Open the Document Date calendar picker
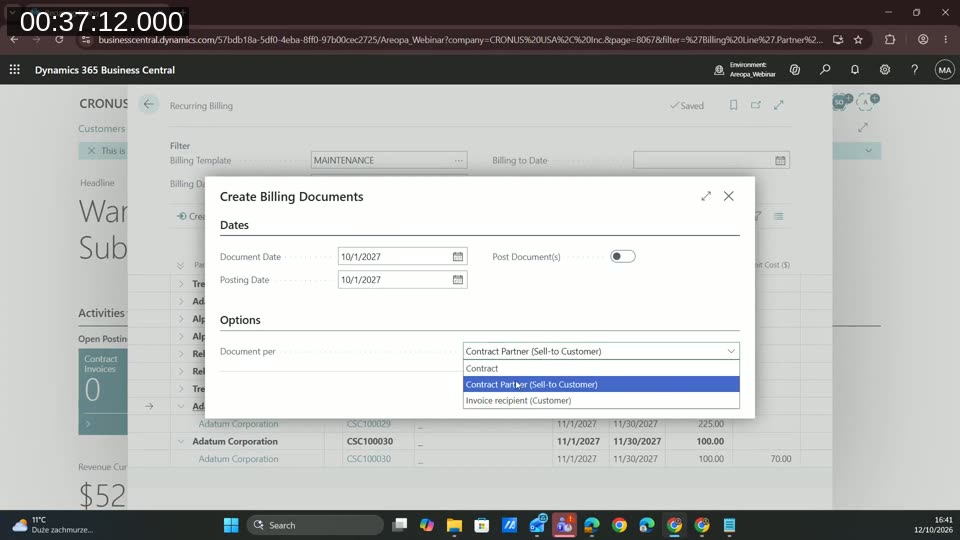This screenshot has width=960, height=540. coord(457,257)
